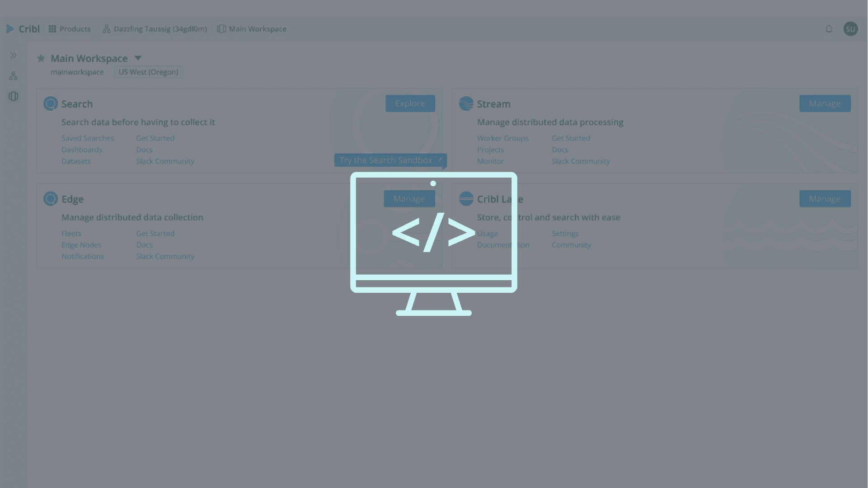Viewport: 868px width, 488px height.
Task: Open the Dazzling Taussig organization breadcrumb
Action: click(155, 29)
